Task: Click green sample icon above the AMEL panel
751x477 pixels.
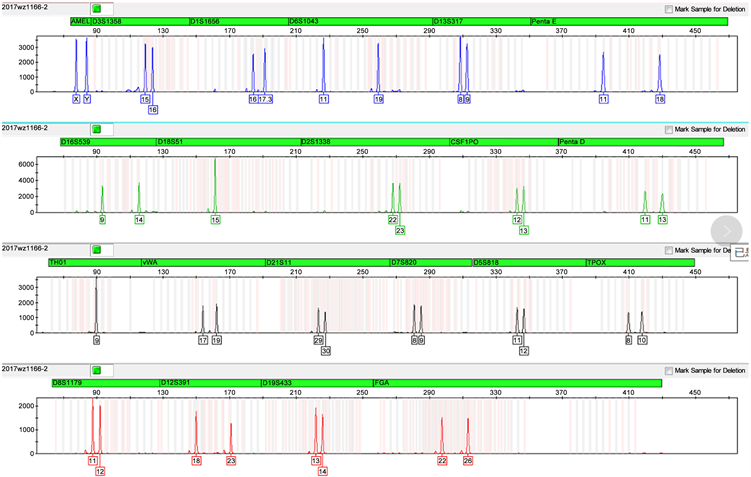Action: click(97, 8)
